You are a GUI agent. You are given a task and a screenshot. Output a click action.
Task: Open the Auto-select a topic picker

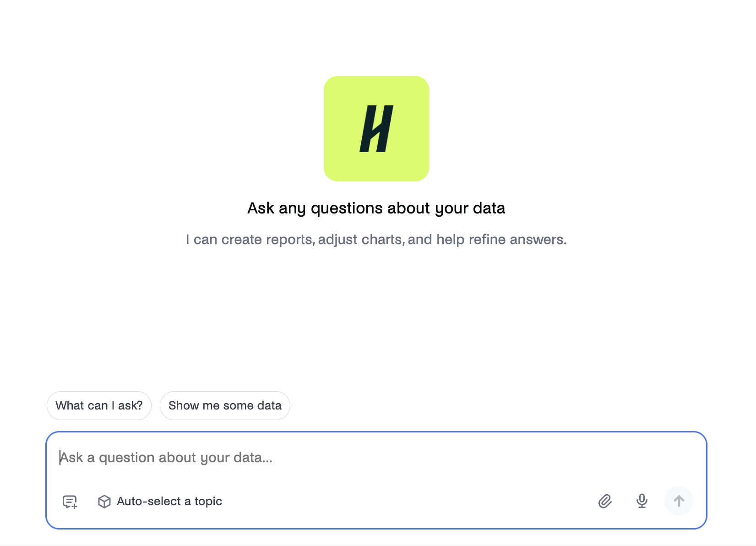coord(160,502)
